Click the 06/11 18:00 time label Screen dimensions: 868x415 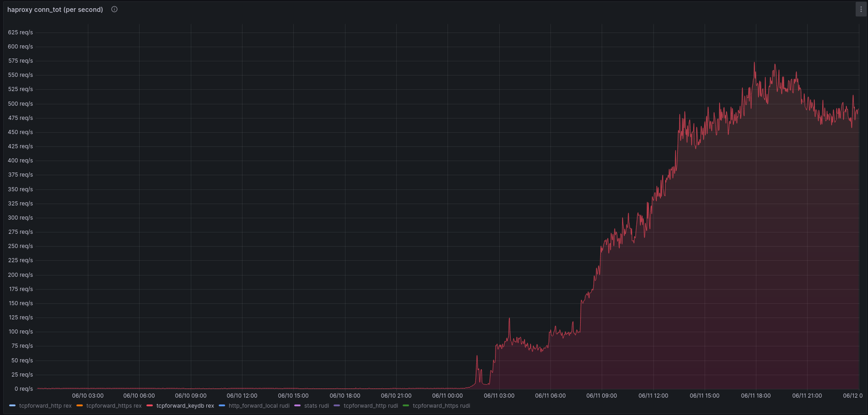coord(756,396)
